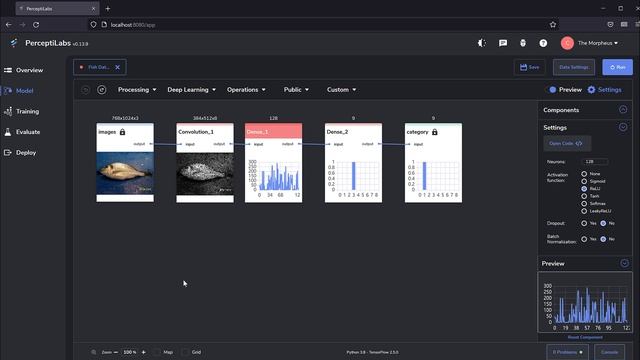The height and width of the screenshot is (360, 640).
Task: Select the category target component
Action: pyautogui.click(x=433, y=162)
